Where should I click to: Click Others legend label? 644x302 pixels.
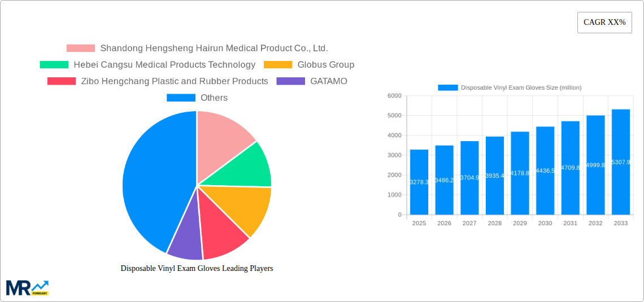[x=214, y=98]
